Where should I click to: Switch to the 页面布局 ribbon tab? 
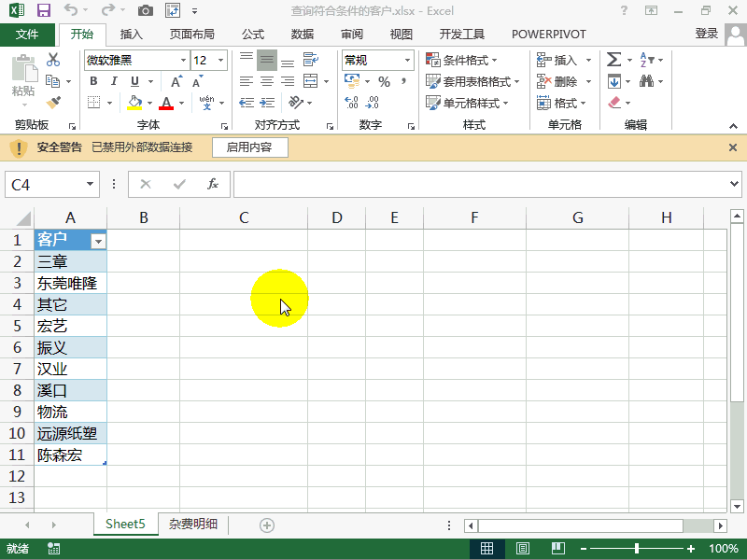click(x=192, y=34)
